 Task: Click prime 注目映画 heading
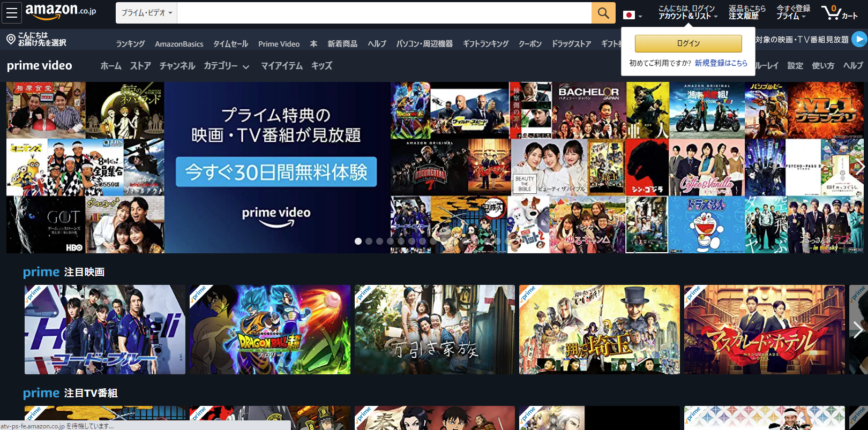pyautogui.click(x=64, y=272)
